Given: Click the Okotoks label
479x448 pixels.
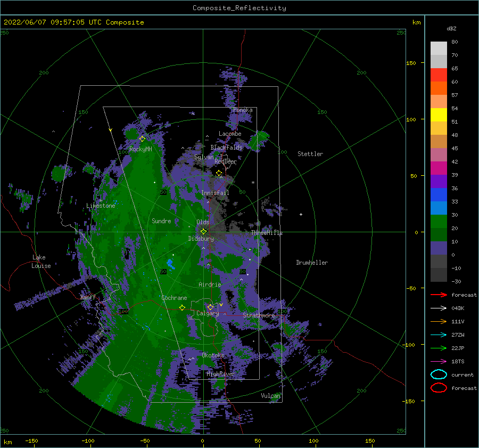Looking at the screenshot, I should (x=213, y=355).
